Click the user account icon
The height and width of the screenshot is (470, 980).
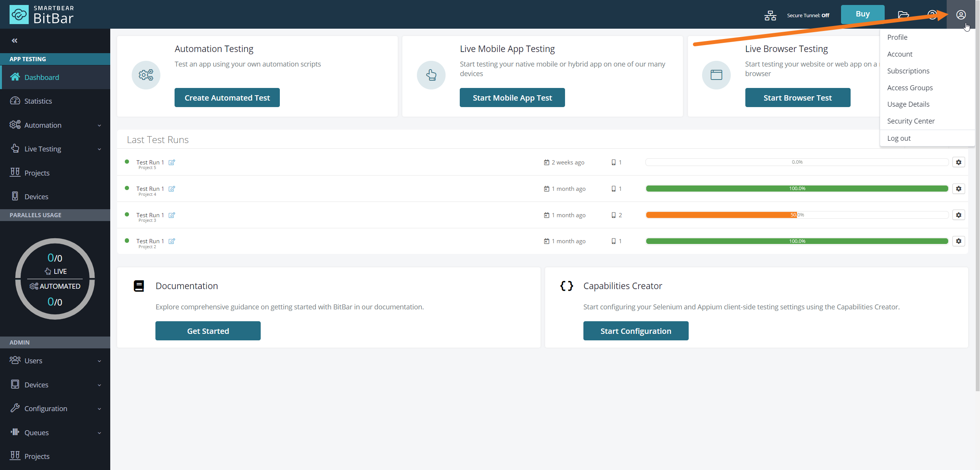point(960,15)
